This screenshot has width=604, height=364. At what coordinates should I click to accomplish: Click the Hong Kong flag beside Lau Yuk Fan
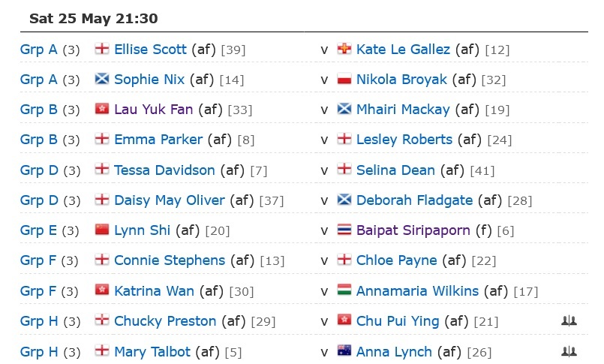102,109
